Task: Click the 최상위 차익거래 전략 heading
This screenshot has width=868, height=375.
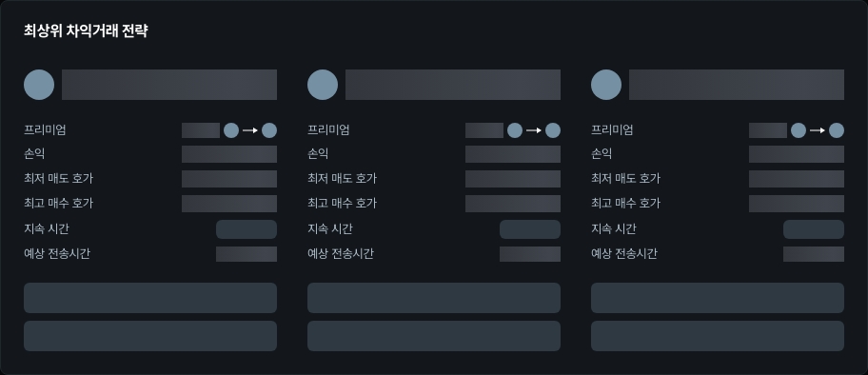Action: click(x=86, y=31)
